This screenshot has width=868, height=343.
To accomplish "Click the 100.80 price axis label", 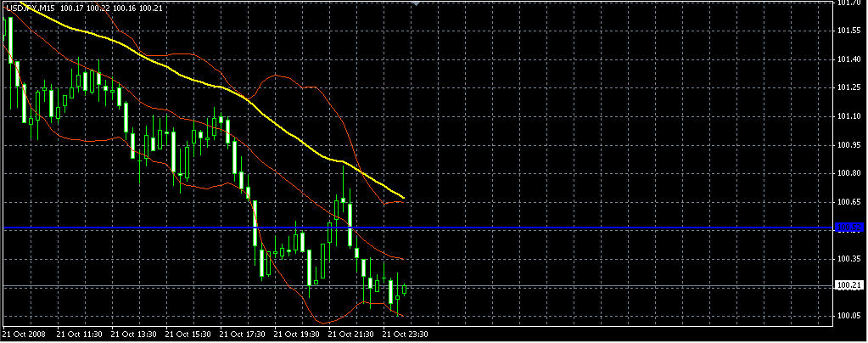I will click(849, 173).
